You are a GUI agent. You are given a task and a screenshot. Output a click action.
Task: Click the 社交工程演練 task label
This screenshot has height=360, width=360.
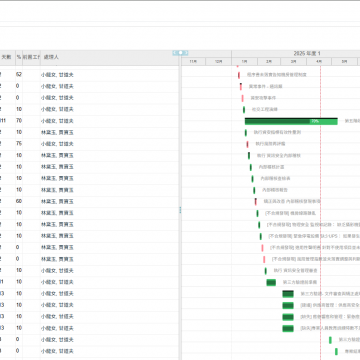264,109
